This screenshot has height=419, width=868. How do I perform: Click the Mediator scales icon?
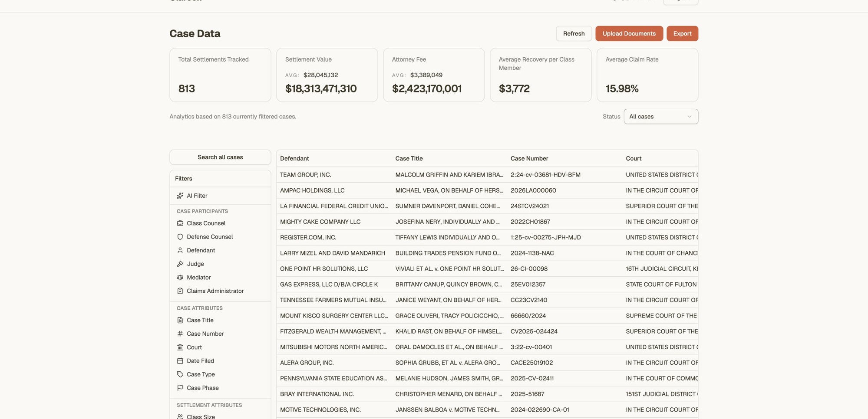(180, 278)
